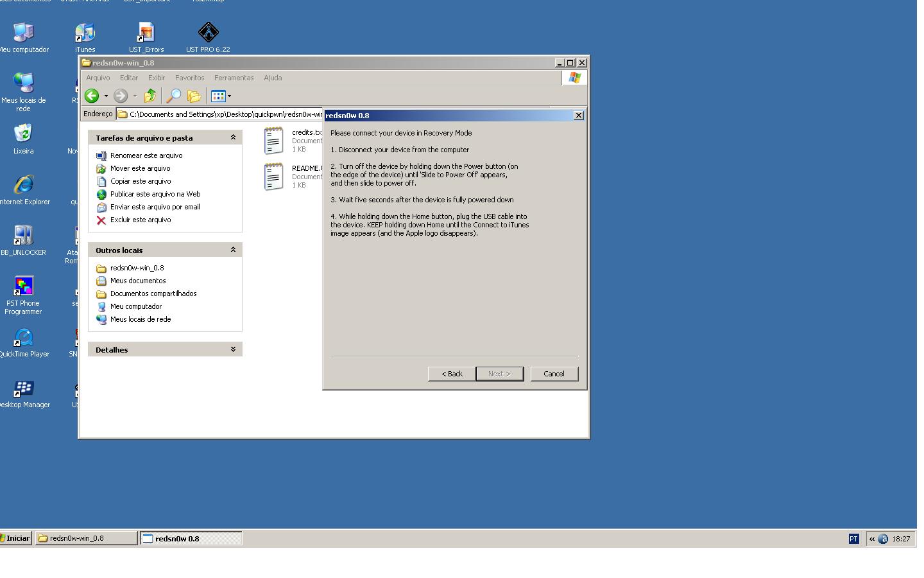Show the Folders pane in Explorer toolbar
Image resolution: width=924 pixels, height=578 pixels.
pos(194,96)
